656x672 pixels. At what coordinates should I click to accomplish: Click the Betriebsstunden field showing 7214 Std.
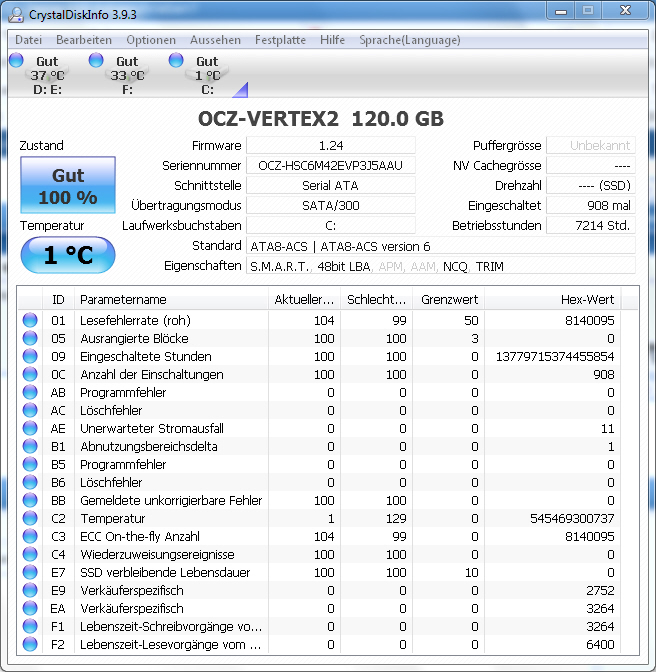coord(591,225)
